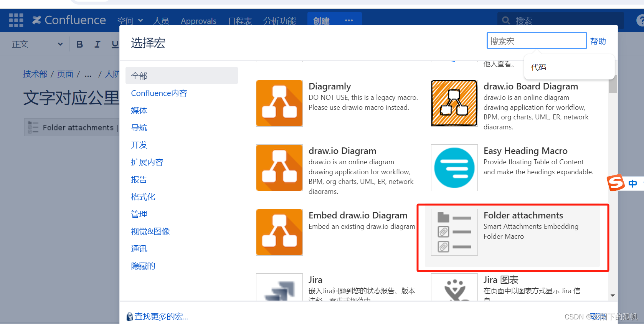The width and height of the screenshot is (644, 324).
Task: Select the 管理 macro category
Action: (139, 214)
